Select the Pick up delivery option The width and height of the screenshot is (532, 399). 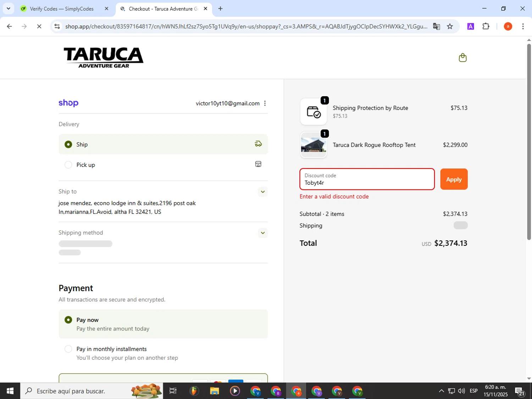(x=163, y=165)
